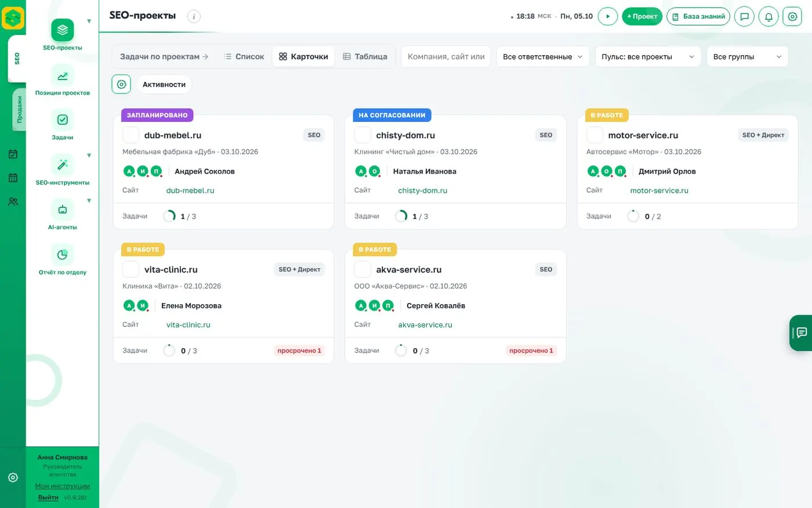Open the Все ответственные dropdown
The height and width of the screenshot is (508, 812).
click(x=543, y=57)
